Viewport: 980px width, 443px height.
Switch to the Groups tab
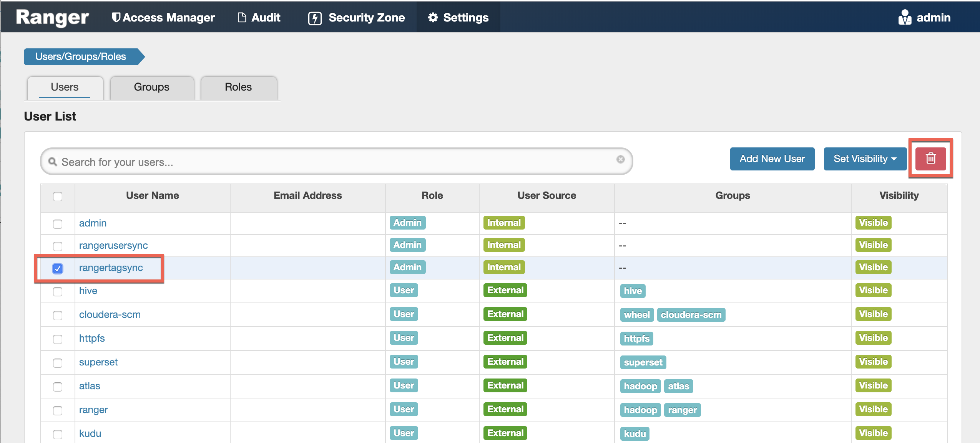click(x=151, y=87)
